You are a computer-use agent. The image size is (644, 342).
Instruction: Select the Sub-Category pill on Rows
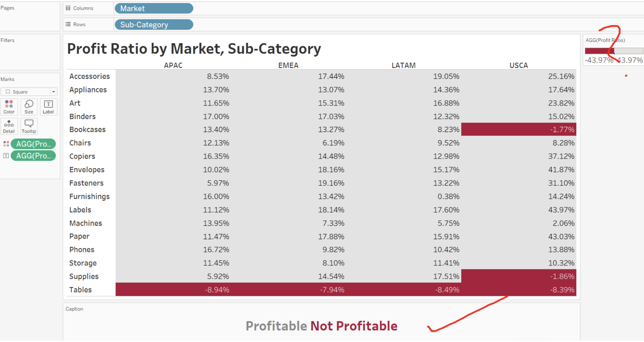click(x=153, y=25)
